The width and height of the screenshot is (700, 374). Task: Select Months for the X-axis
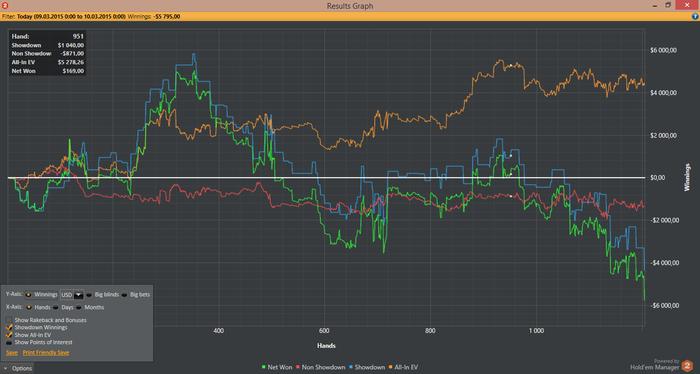click(79, 307)
